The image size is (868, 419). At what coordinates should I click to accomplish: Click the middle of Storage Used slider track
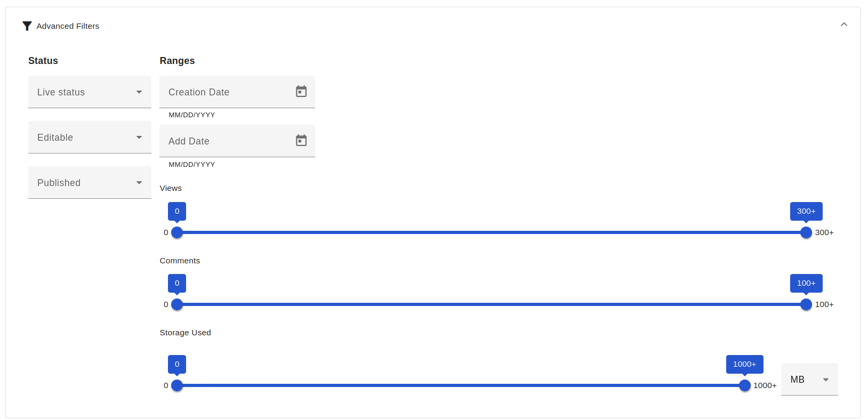461,385
